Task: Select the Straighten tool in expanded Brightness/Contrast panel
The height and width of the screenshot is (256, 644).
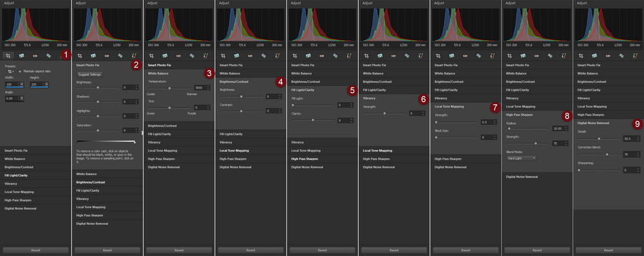Action: pos(236,55)
